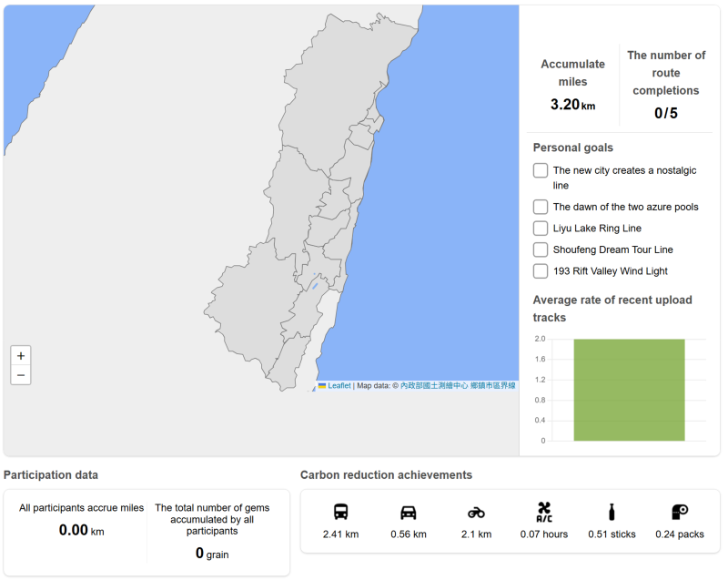728x580 pixels.
Task: Click the air conditioner fan icon
Action: (x=543, y=512)
